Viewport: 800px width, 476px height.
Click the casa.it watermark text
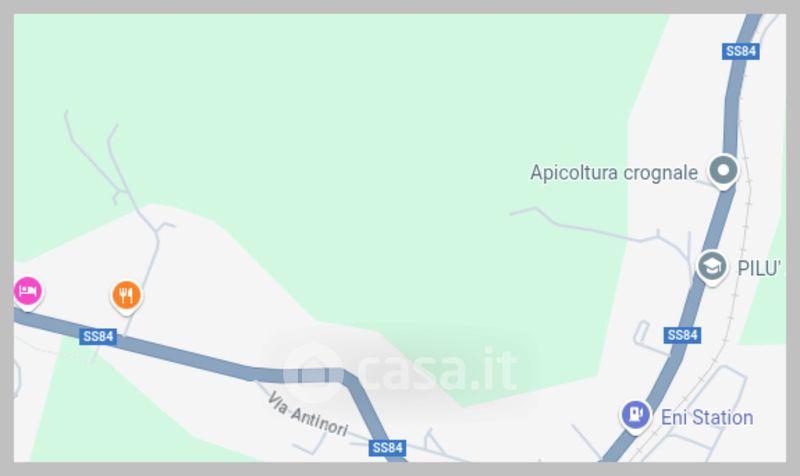click(438, 370)
